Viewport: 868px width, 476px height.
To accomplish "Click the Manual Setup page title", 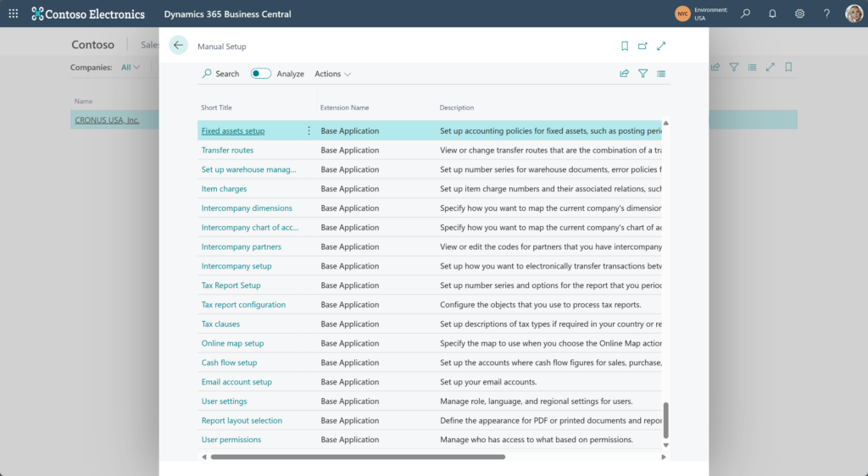I will pyautogui.click(x=222, y=47).
